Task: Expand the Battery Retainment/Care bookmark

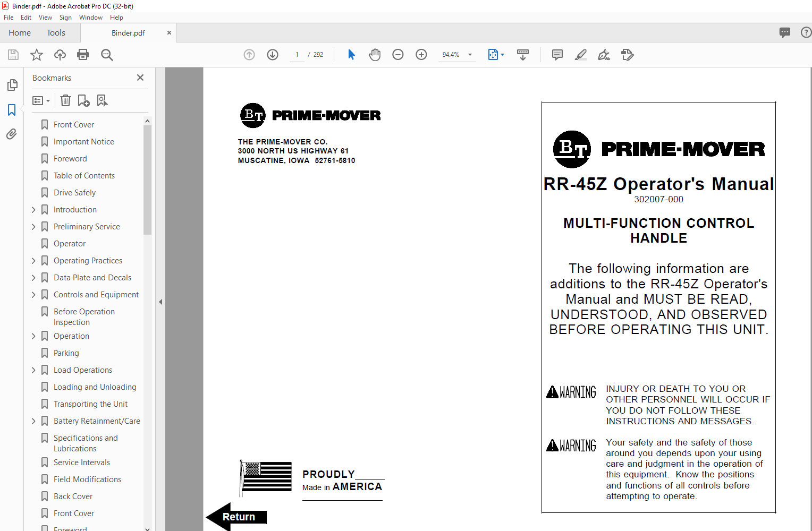Action: 33,421
